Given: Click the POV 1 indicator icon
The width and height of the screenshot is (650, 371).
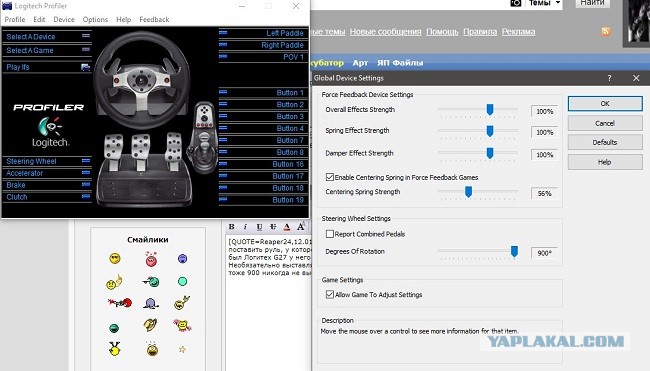Looking at the screenshot, I should click(x=223, y=56).
